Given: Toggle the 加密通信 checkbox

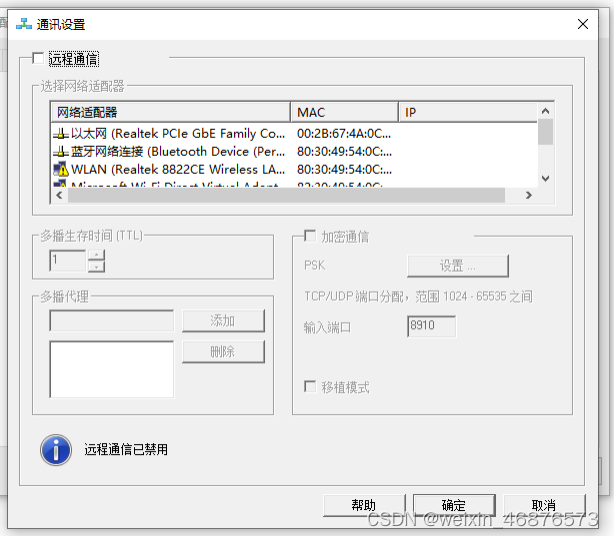Looking at the screenshot, I should tap(310, 237).
